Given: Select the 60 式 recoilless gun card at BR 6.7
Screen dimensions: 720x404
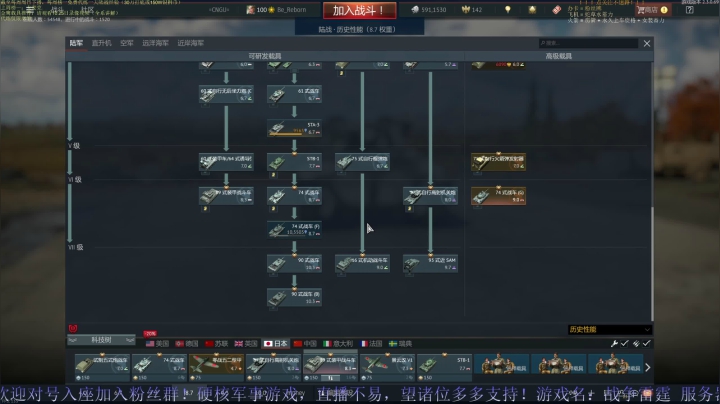Looking at the screenshot, I should click(x=226, y=94).
